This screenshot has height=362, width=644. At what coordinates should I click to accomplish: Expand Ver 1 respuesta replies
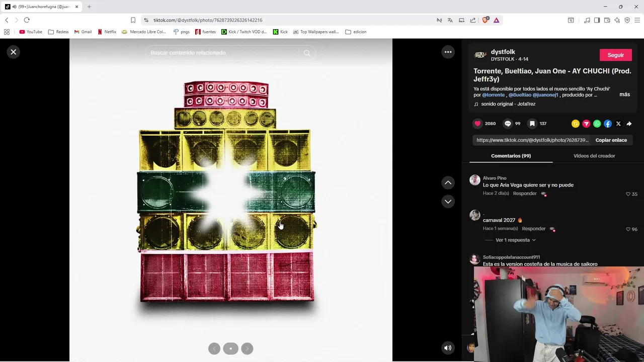515,240
